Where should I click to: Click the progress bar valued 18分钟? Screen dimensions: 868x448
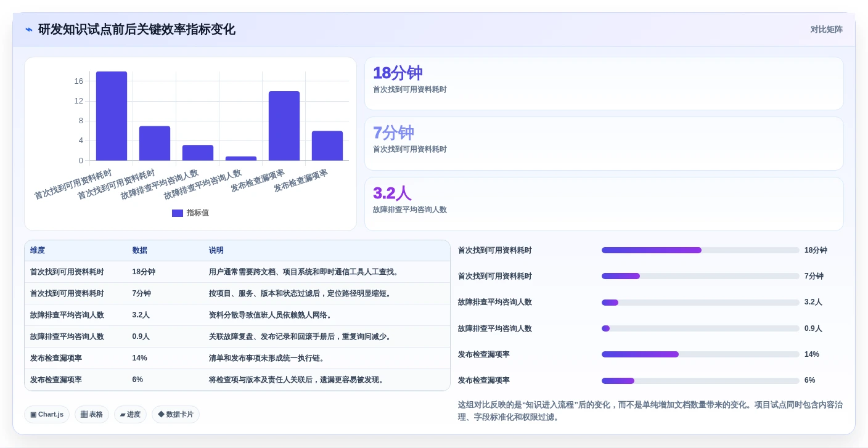pyautogui.click(x=700, y=250)
